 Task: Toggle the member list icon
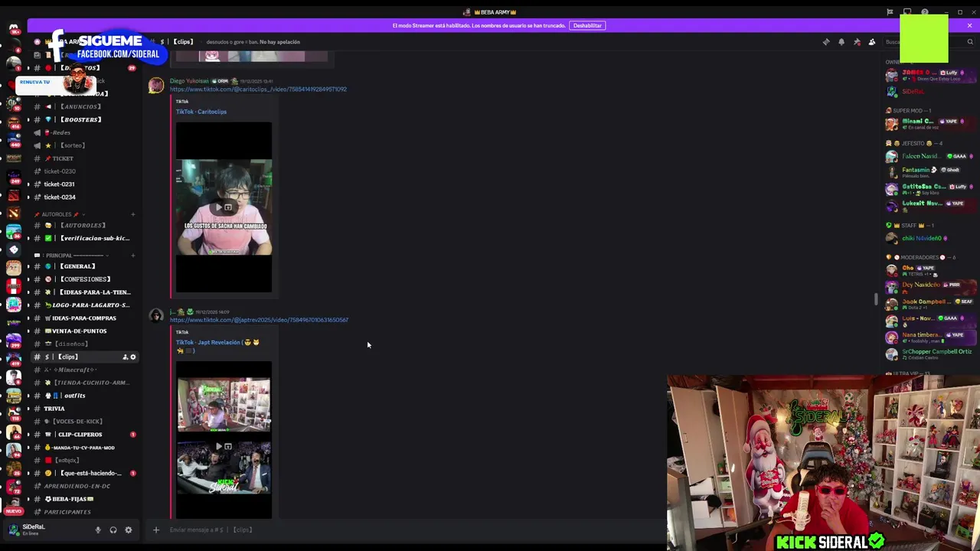point(872,42)
